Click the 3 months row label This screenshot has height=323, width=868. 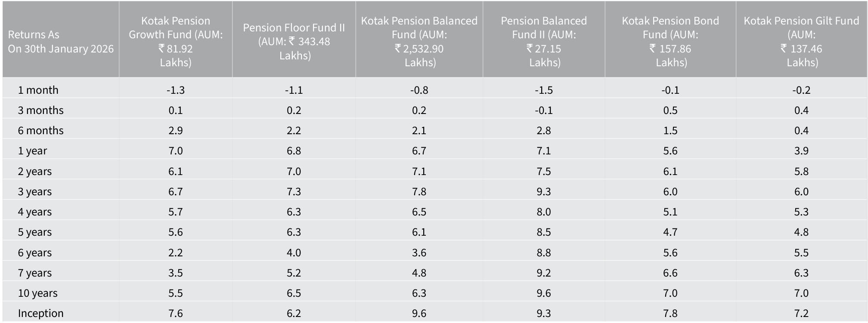40,110
